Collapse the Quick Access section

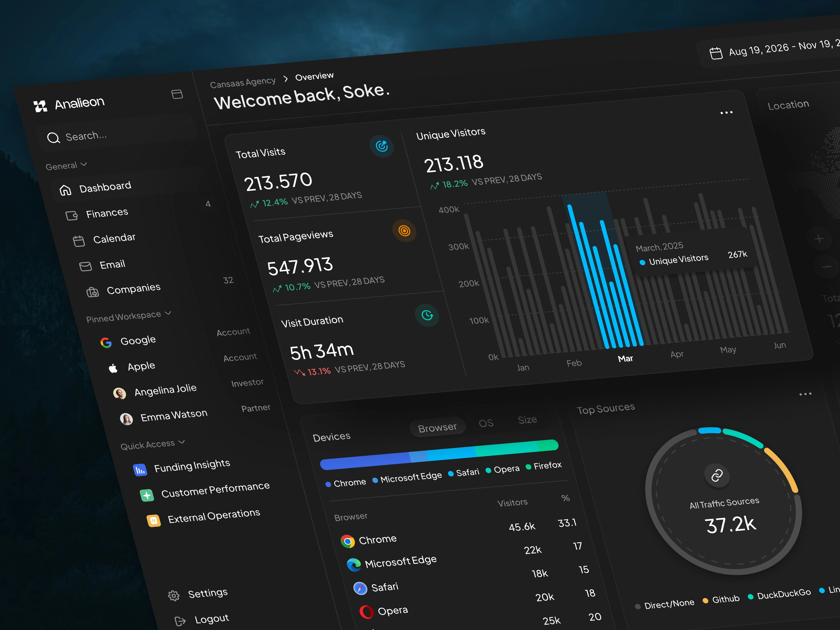181,442
